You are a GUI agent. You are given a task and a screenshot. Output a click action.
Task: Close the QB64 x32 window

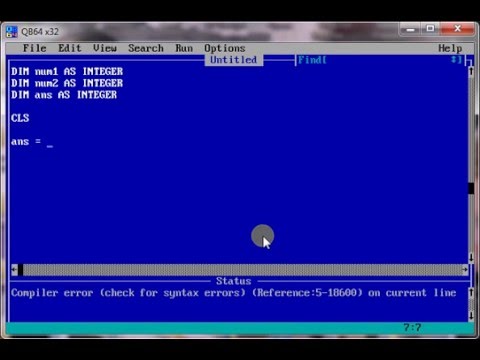(x=457, y=29)
